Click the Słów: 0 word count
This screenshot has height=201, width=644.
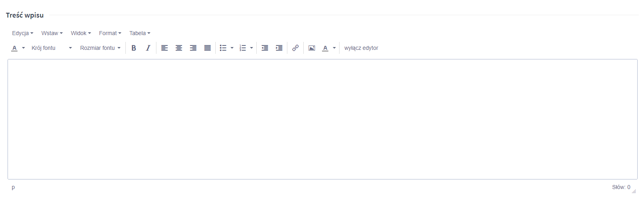[x=621, y=187]
